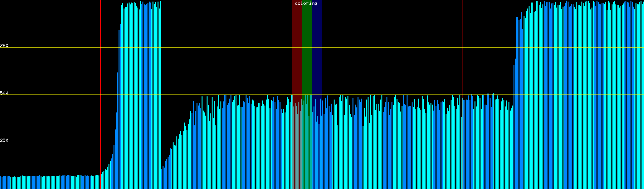Click the empty black area above the plateau right of the blue stripe

coord(393,47)
